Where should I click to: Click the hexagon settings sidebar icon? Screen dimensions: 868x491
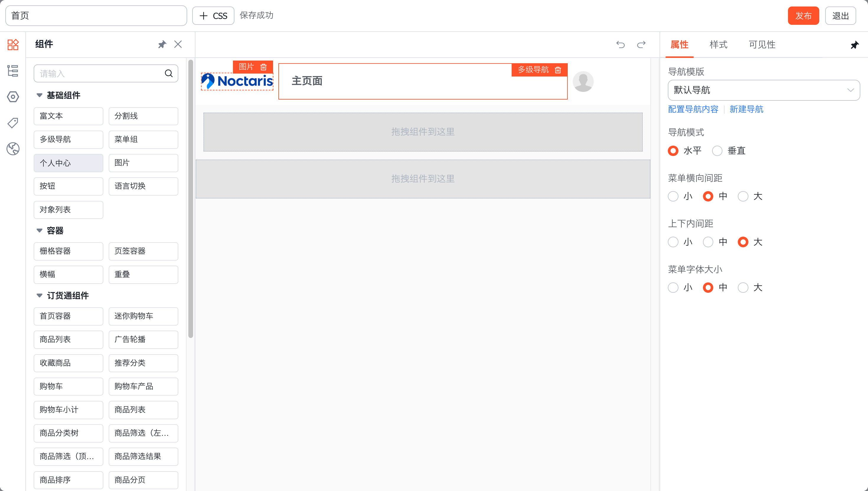[13, 97]
